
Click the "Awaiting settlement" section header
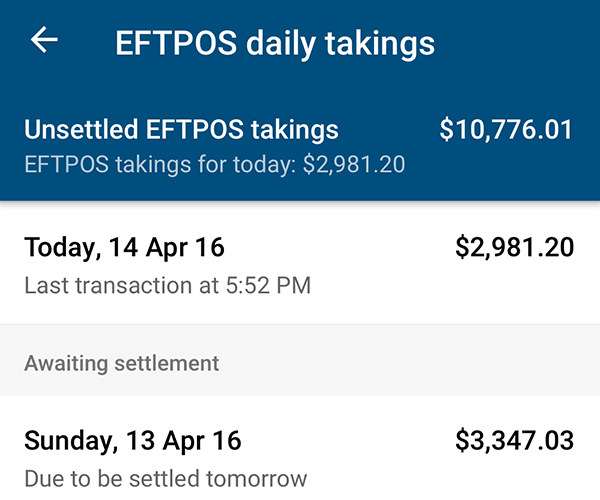[121, 362]
